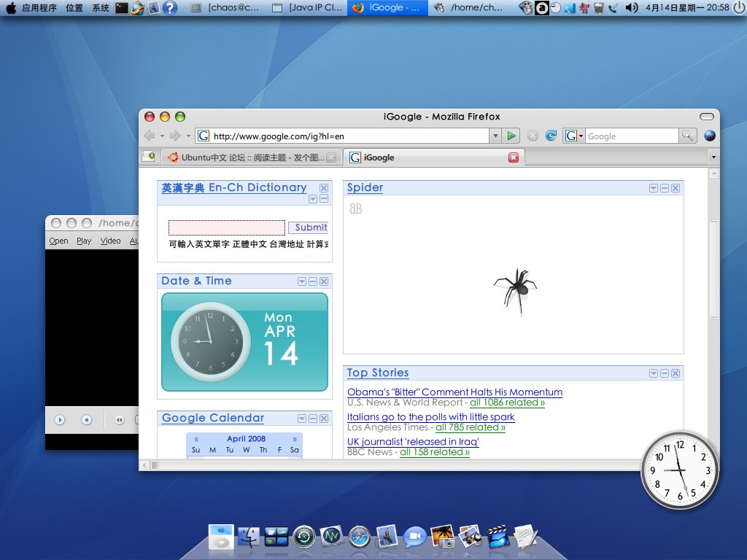747x560 pixels.
Task: Open Preview icon in the dock
Action: tap(471, 536)
